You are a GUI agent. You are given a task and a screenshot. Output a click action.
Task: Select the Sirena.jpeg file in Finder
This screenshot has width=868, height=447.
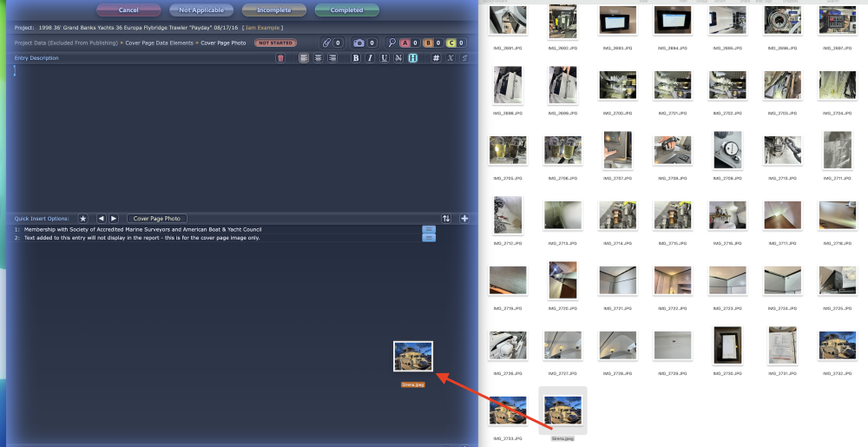pyautogui.click(x=562, y=411)
